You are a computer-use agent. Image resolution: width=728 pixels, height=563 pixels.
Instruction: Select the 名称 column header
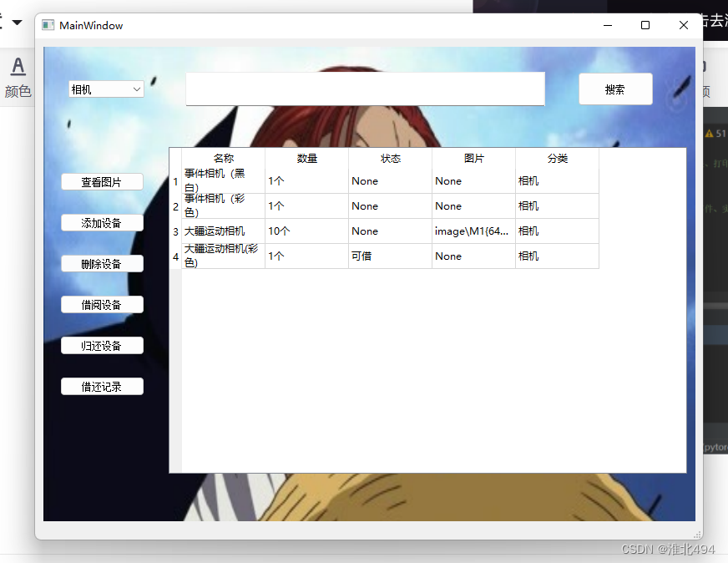[x=223, y=159]
